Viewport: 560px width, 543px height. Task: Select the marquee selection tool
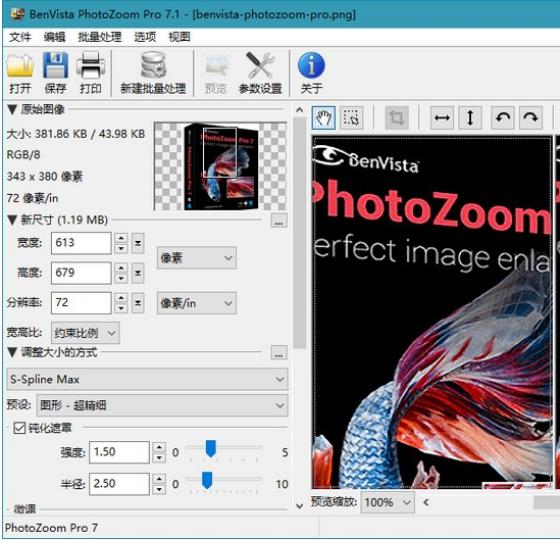(x=351, y=118)
